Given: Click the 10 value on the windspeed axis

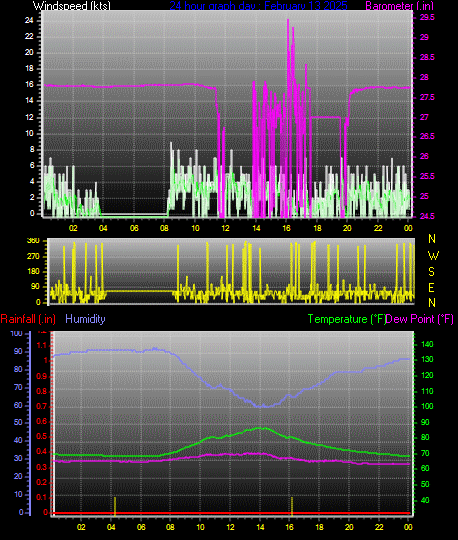Looking at the screenshot, I should [x=29, y=133].
